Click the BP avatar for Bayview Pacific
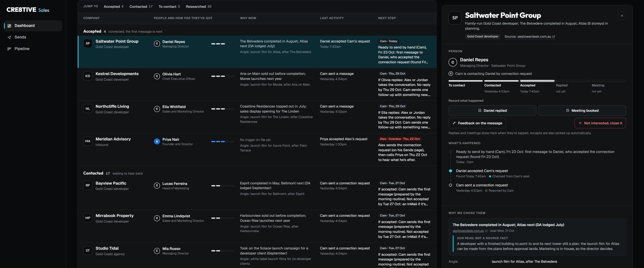This screenshot has width=644, height=268. pos(88,185)
